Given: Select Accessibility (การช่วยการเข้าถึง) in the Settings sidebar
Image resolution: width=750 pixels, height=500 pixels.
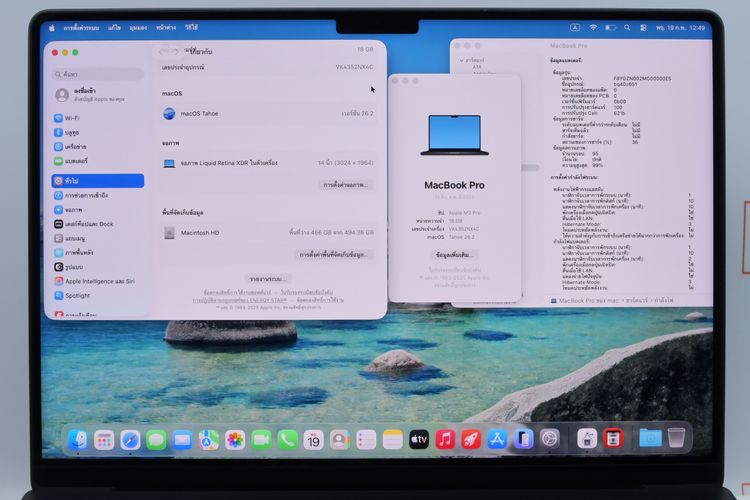Looking at the screenshot, I should (x=98, y=195).
